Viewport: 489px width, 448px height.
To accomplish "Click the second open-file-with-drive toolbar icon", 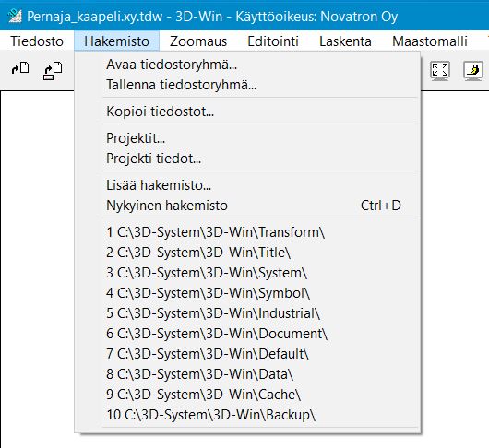I will [x=53, y=71].
